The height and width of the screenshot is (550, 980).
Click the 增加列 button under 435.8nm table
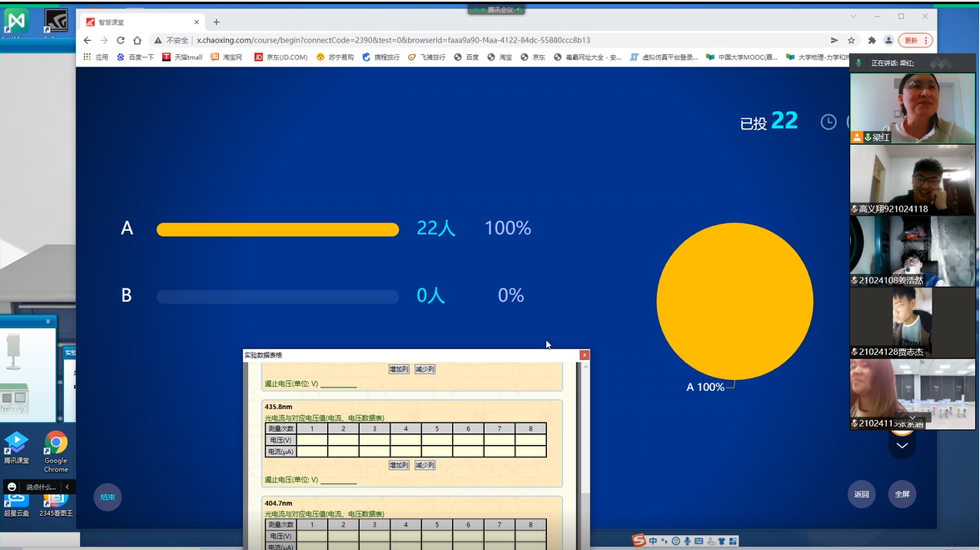tap(399, 465)
